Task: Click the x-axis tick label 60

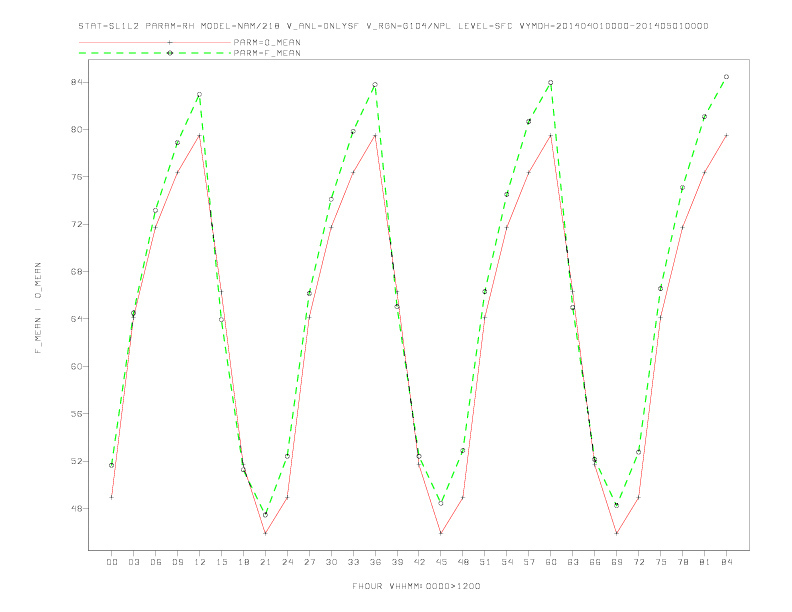Action: click(x=551, y=562)
